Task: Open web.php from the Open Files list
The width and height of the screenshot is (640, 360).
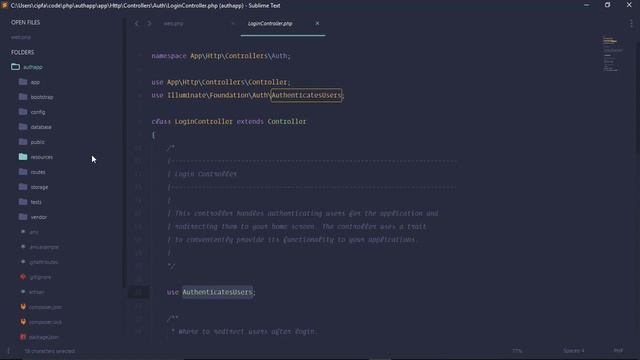Action: 21,37
